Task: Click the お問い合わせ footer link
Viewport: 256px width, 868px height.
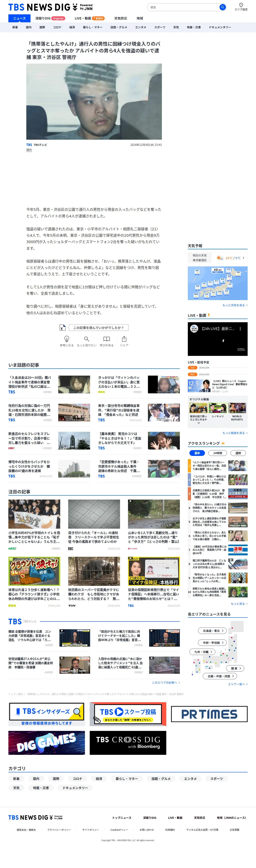Action: click(x=147, y=830)
